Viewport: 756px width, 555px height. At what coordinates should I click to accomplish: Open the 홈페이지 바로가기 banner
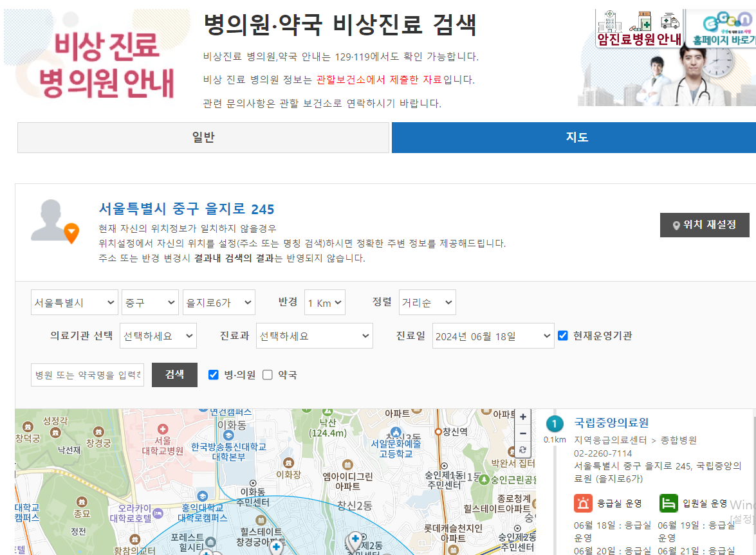tap(722, 28)
